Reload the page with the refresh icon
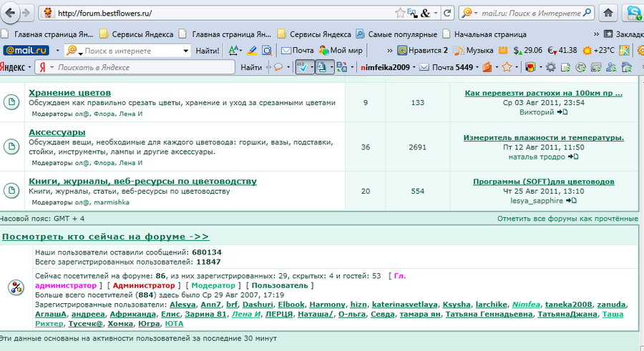 [447, 13]
